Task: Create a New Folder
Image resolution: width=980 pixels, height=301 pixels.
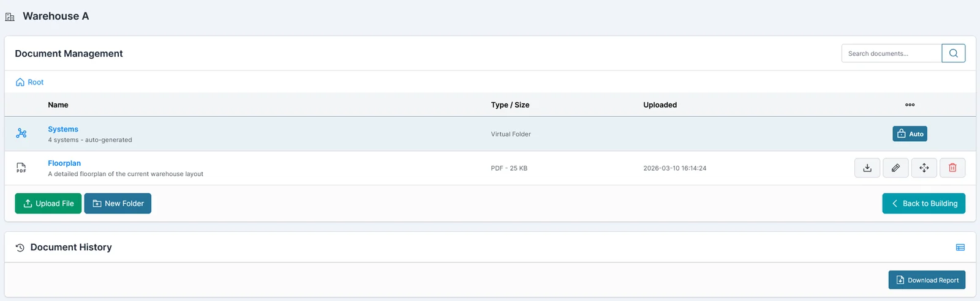Action: pyautogui.click(x=118, y=203)
